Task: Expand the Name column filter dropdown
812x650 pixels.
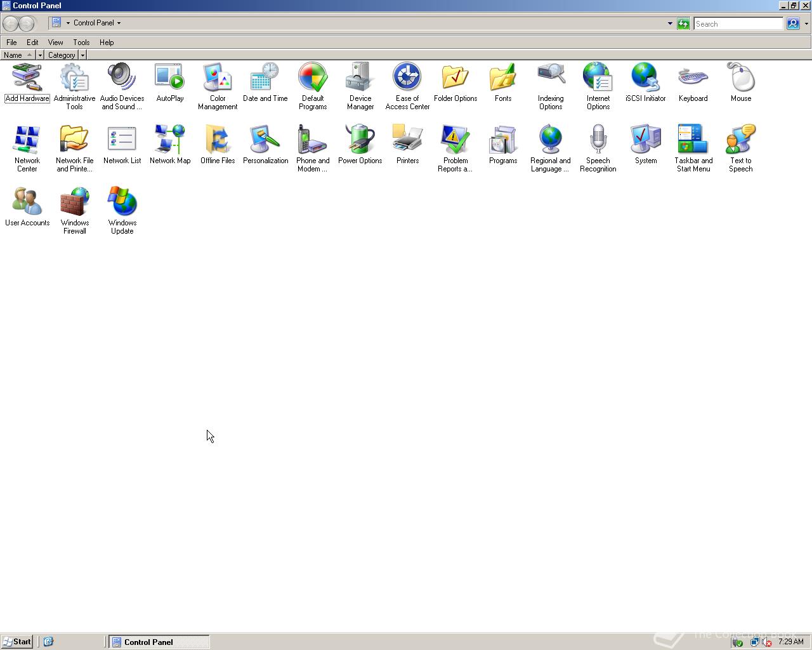Action: (40, 55)
